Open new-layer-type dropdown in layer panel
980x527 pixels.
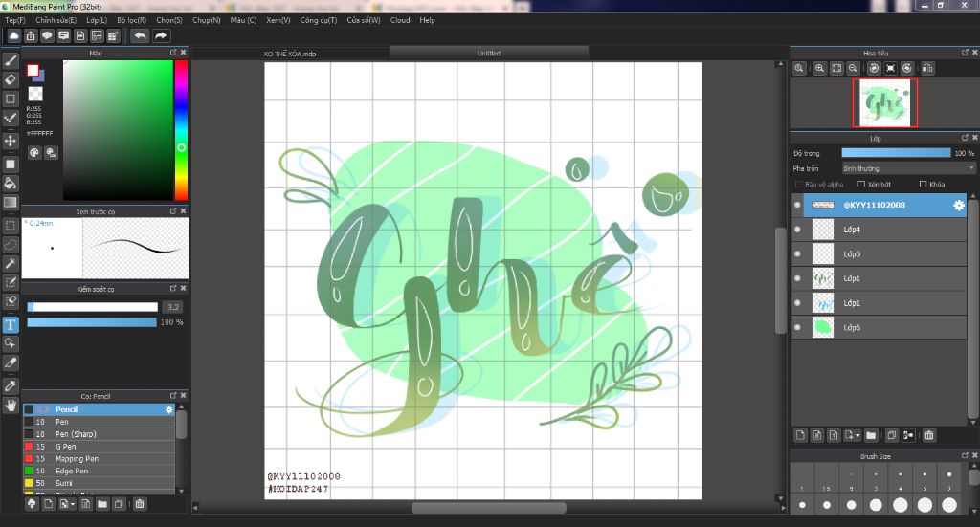pos(858,435)
